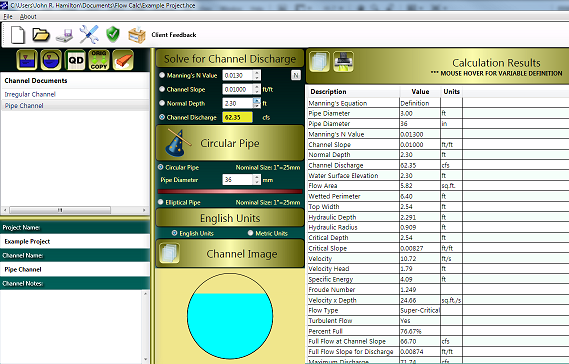Click the New document icon

pos(17,35)
